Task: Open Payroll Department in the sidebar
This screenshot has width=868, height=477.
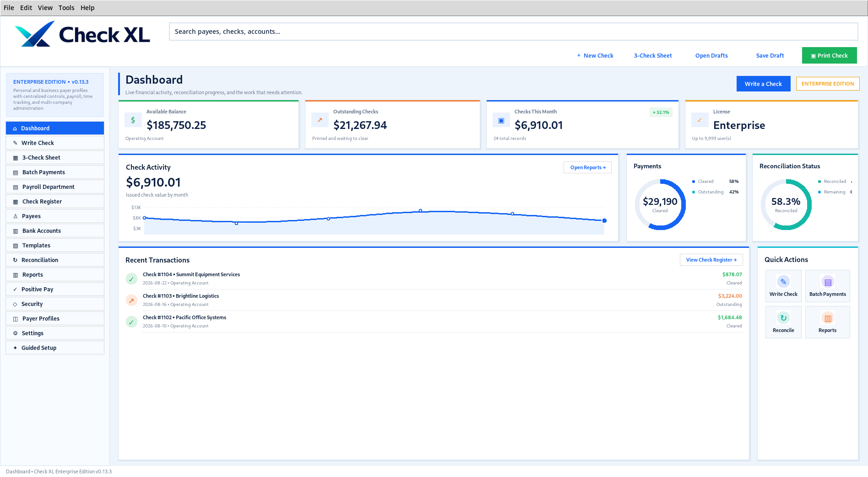Action: (x=55, y=187)
